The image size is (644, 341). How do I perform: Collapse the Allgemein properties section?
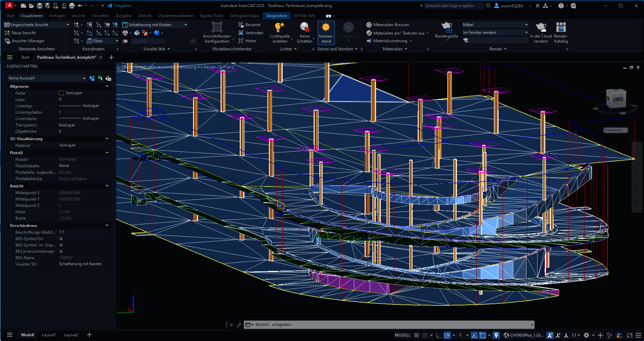point(107,86)
